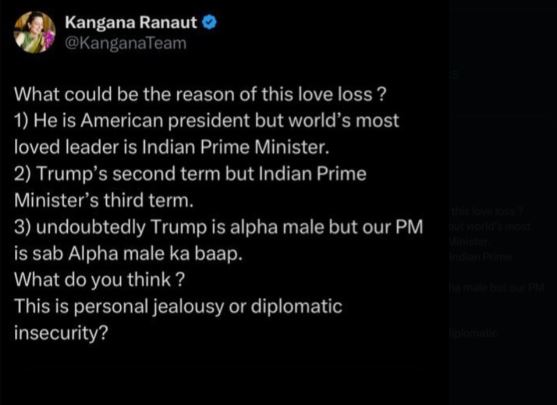Viewport: 557px width, 405px height.
Task: Click the @KanganaTeam handle
Action: click(126, 43)
